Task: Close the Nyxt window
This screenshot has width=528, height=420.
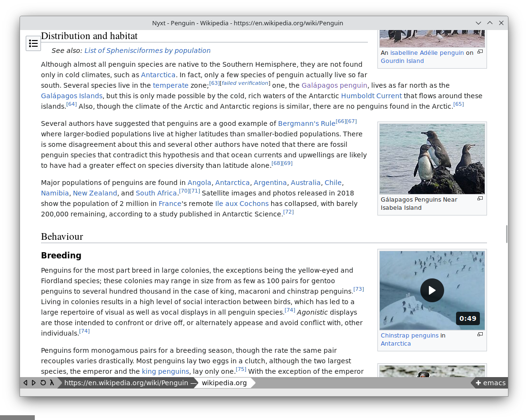Action: (501, 23)
